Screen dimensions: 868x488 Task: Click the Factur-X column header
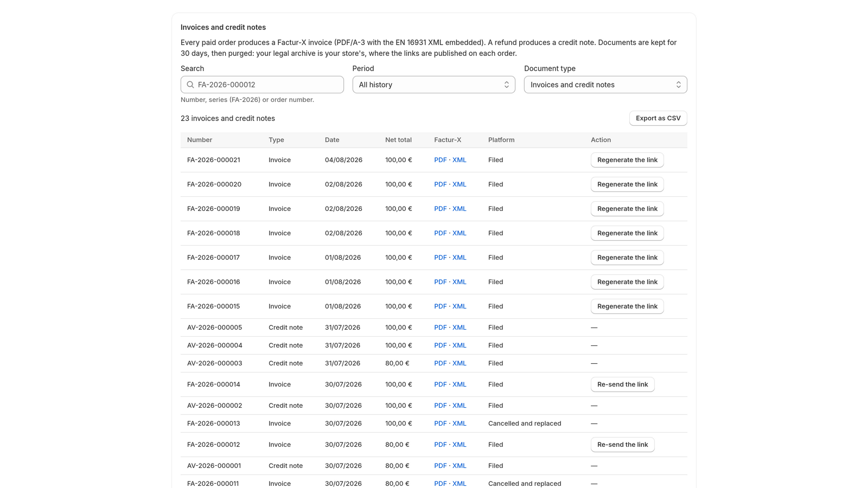[448, 140]
